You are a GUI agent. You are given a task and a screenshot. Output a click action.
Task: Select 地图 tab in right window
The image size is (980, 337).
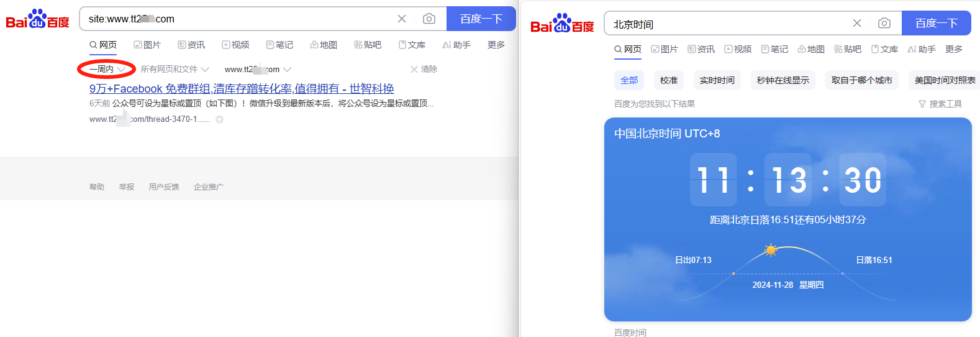click(x=811, y=49)
